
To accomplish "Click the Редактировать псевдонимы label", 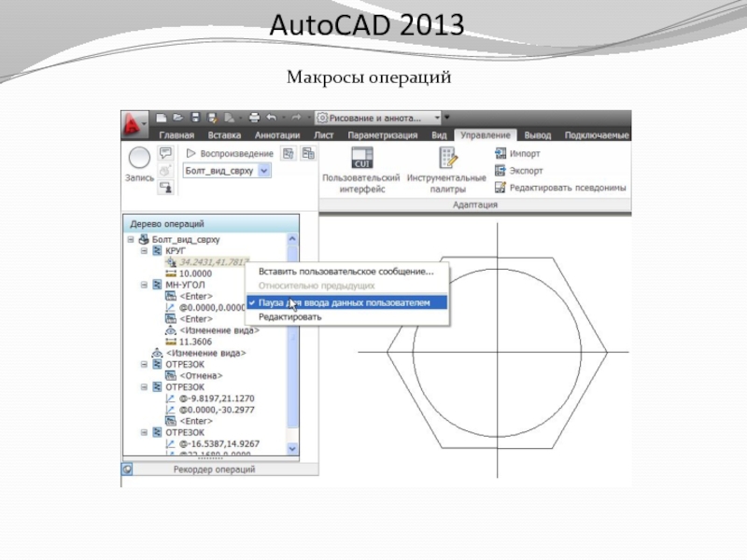I will click(x=568, y=188).
